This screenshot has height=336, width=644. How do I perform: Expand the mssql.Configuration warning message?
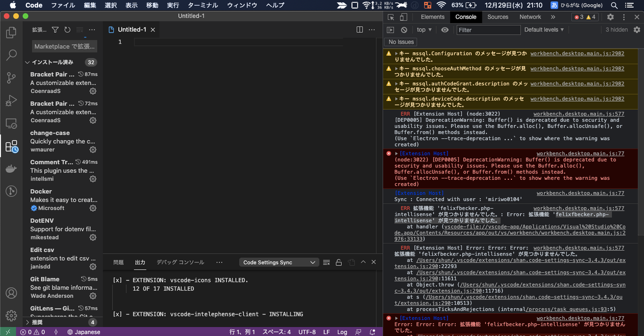[397, 54]
